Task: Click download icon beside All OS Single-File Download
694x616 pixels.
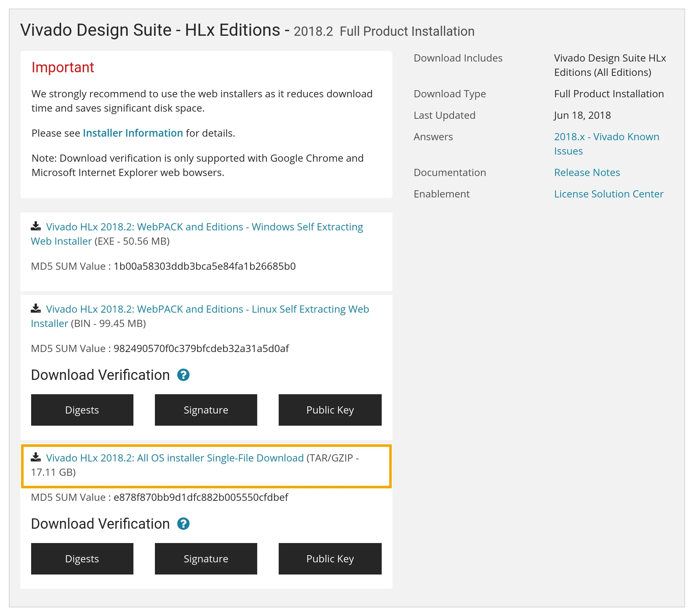Action: coord(36,458)
